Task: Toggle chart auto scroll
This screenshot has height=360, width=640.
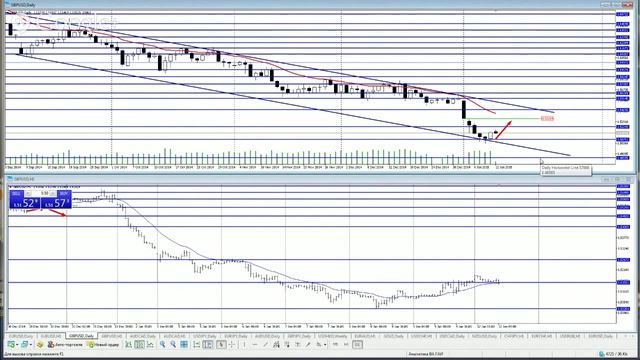Action: 196,344
